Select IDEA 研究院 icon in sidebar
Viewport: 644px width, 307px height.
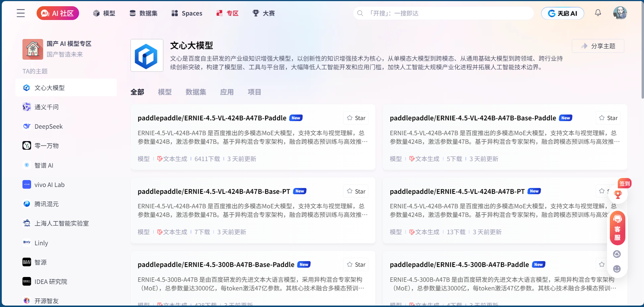(x=27, y=281)
